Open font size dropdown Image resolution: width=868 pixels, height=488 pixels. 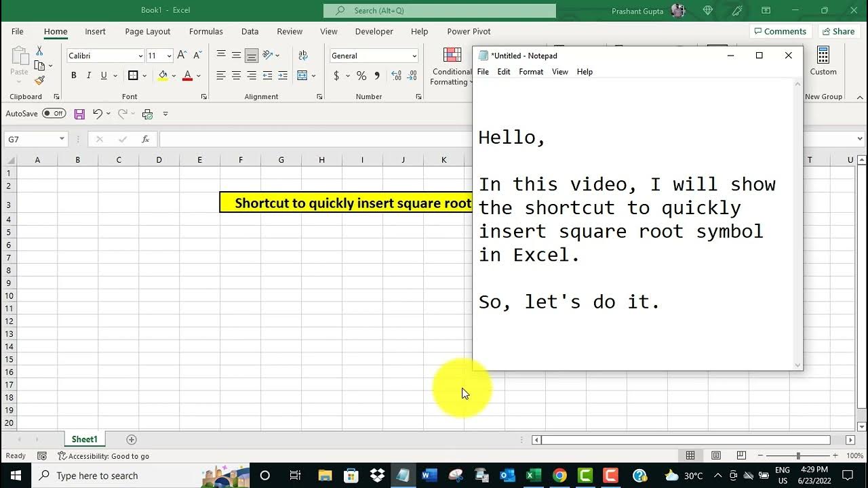pos(169,56)
